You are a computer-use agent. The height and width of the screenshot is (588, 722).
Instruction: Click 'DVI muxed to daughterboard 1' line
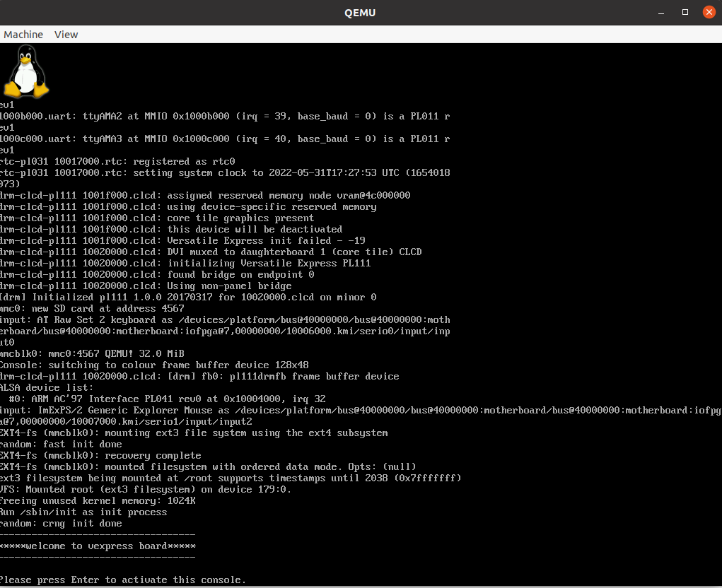tap(211, 252)
